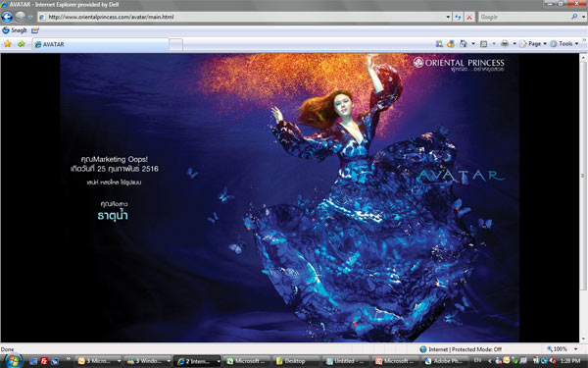Expand the command bar overflow chevron

[x=584, y=39]
